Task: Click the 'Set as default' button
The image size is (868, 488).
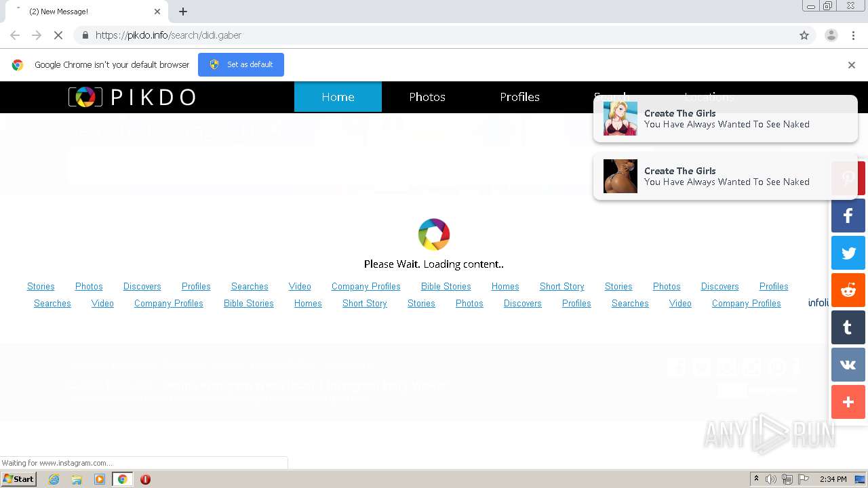Action: pyautogui.click(x=241, y=64)
